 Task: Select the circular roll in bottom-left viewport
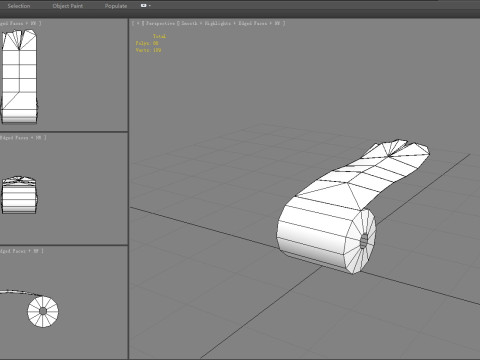[x=43, y=311]
